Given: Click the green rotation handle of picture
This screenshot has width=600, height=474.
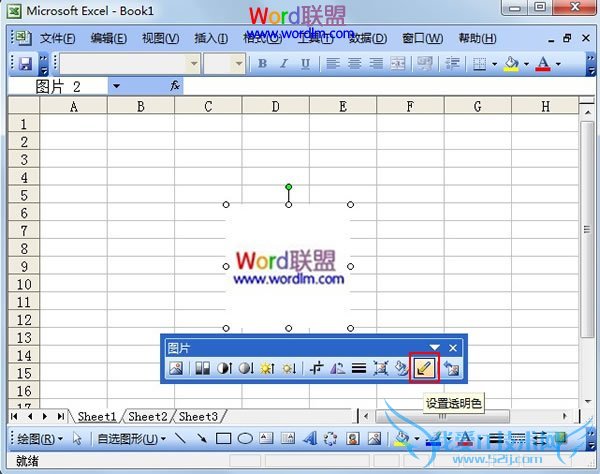Looking at the screenshot, I should coord(289,187).
